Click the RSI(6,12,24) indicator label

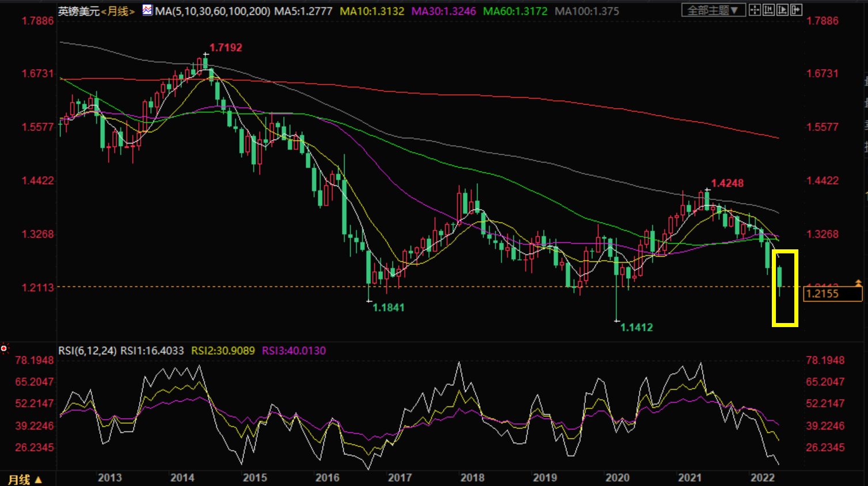pyautogui.click(x=87, y=351)
